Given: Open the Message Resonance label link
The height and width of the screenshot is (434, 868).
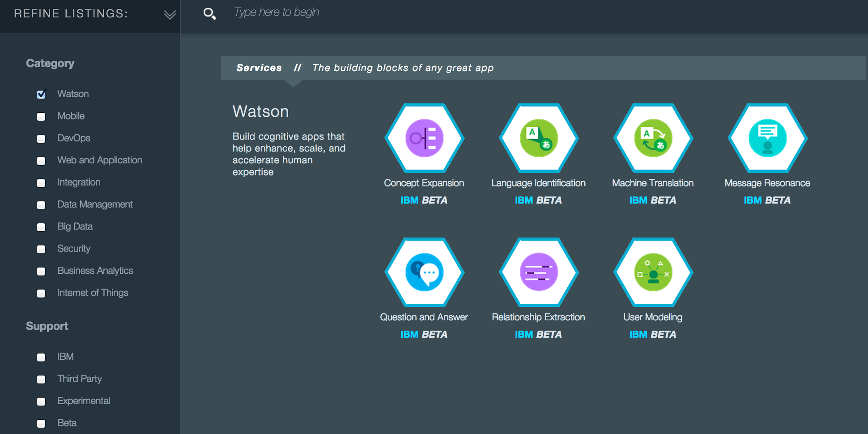Looking at the screenshot, I should [768, 183].
